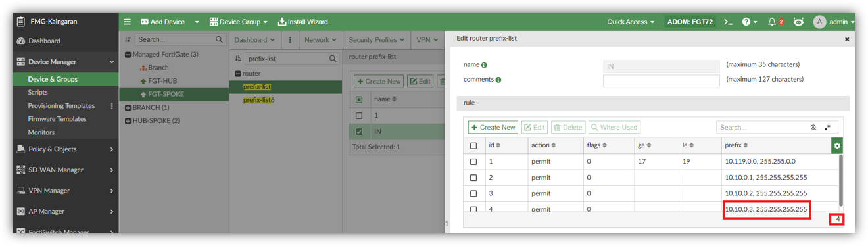This screenshot has height=246, width=868.
Task: Select the FGT-HUB device
Action: [x=162, y=81]
